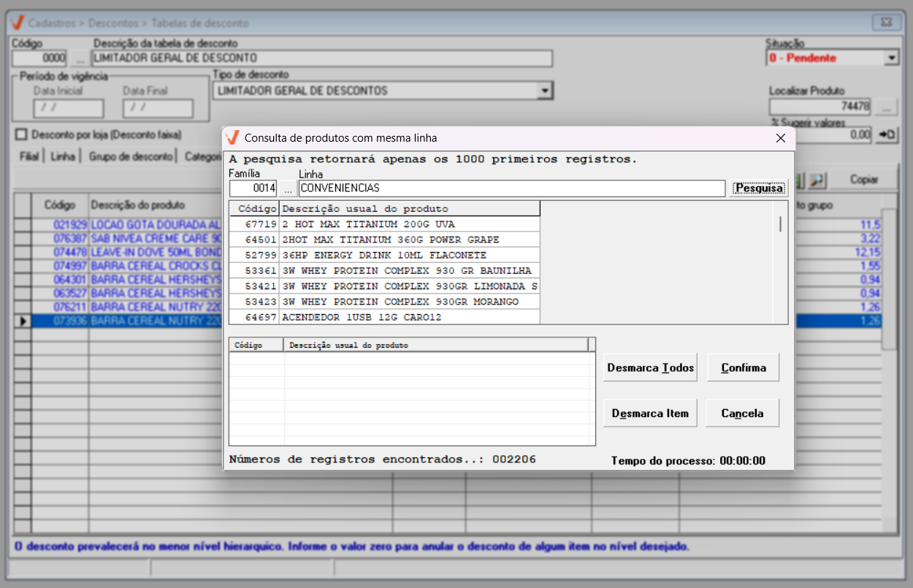Click the magnifier search icon beside Copiar
The image size is (913, 588).
(x=817, y=180)
